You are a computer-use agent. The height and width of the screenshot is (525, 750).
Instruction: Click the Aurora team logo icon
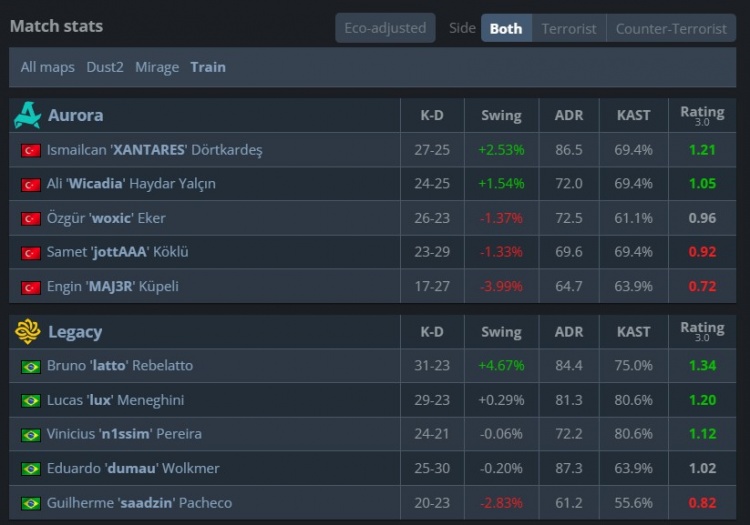click(x=27, y=115)
